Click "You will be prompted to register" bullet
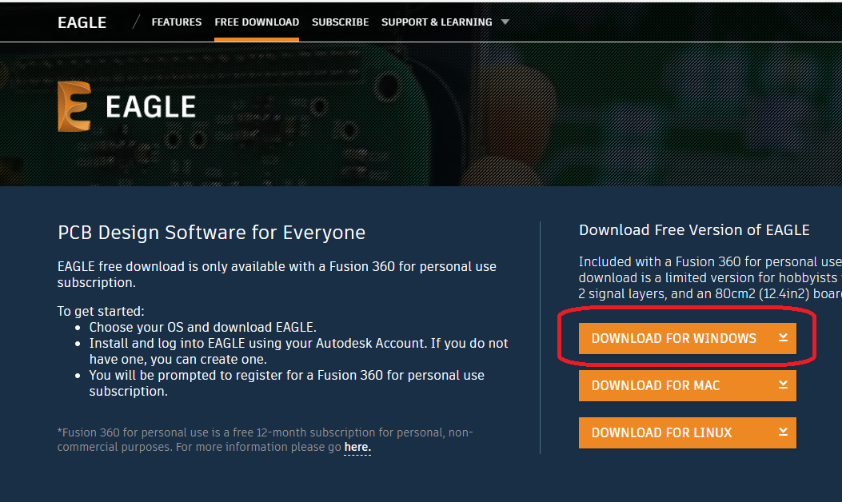This screenshot has width=842, height=502. click(287, 383)
